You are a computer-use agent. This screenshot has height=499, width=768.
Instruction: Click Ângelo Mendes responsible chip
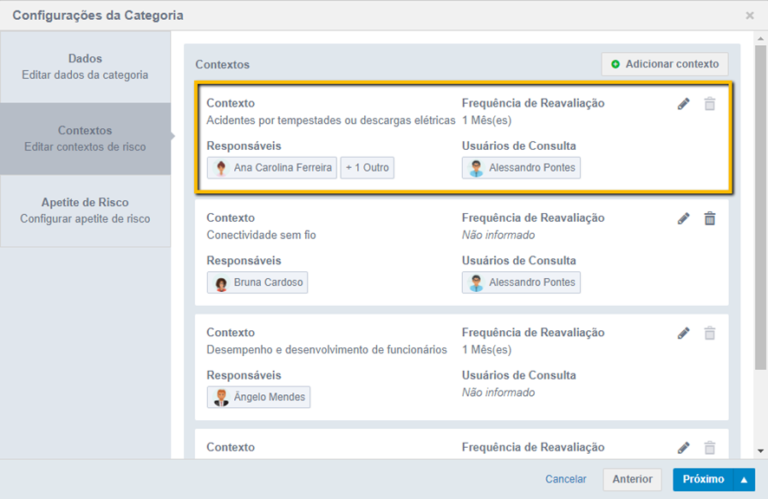point(258,398)
